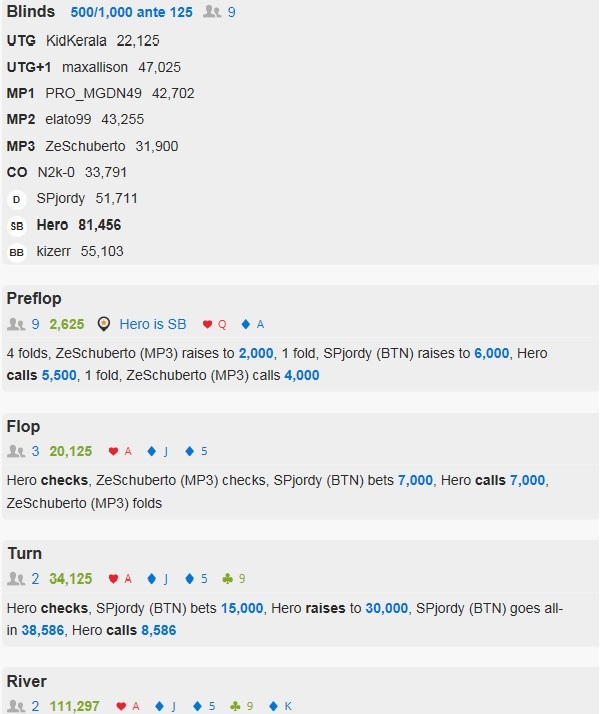The height and width of the screenshot is (714, 600).
Task: Click the Queen of hearts hole card
Action: (214, 324)
